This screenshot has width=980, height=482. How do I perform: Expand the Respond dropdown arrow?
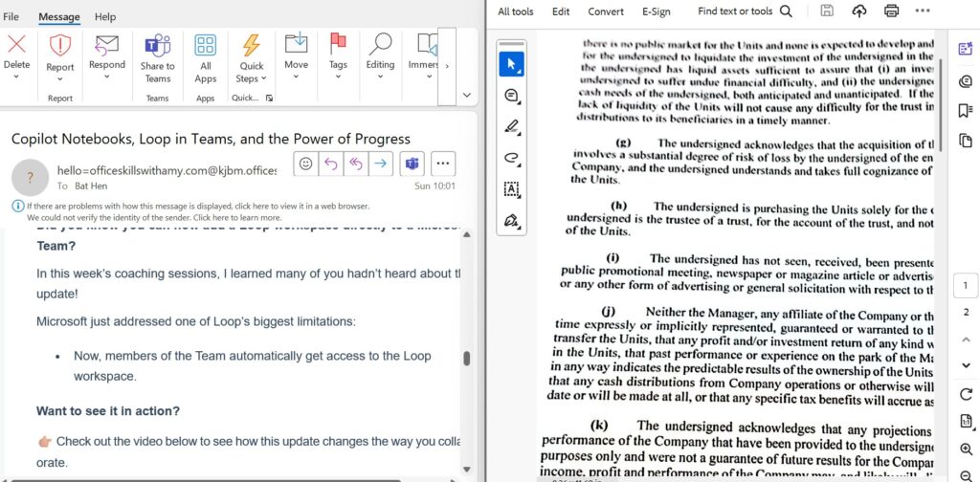107,77
